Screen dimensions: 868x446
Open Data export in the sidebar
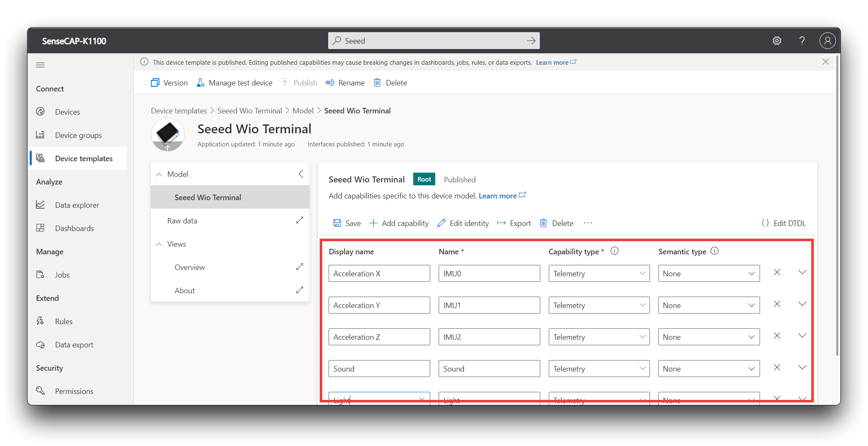pos(78,344)
